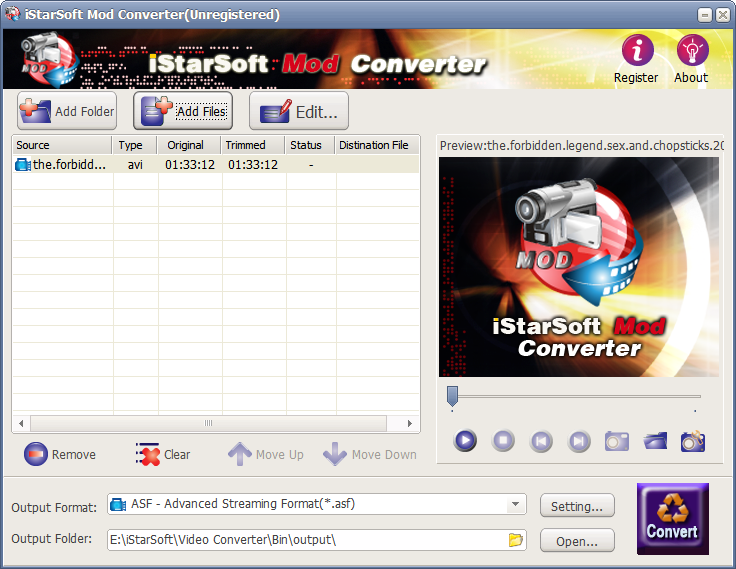Play the preview video

[x=465, y=441]
